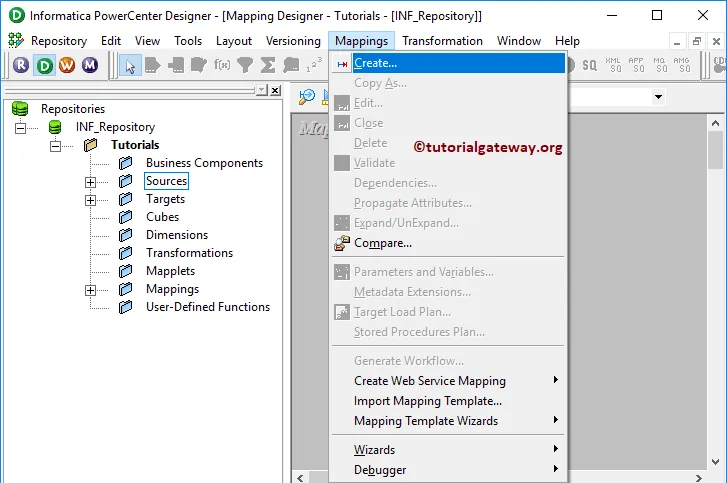This screenshot has width=727, height=483.
Task: Open the Create Web Service Mapping submenu
Action: coord(448,381)
